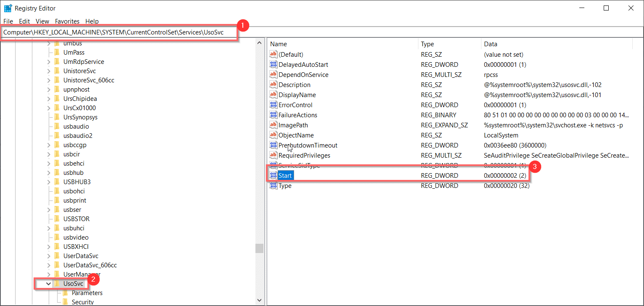Screen dimensions: 644x306
Task: Collapse the UsoSvc key
Action: 48,284
